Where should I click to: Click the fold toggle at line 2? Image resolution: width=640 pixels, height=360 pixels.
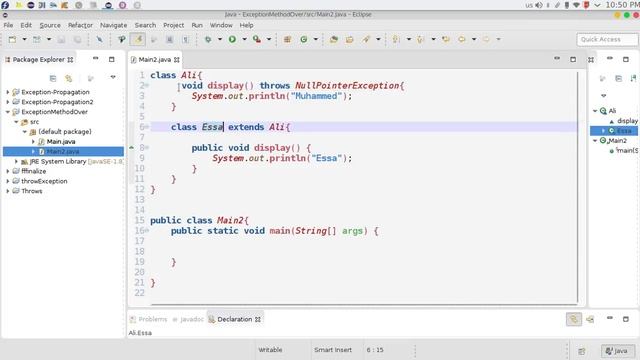tap(147, 85)
